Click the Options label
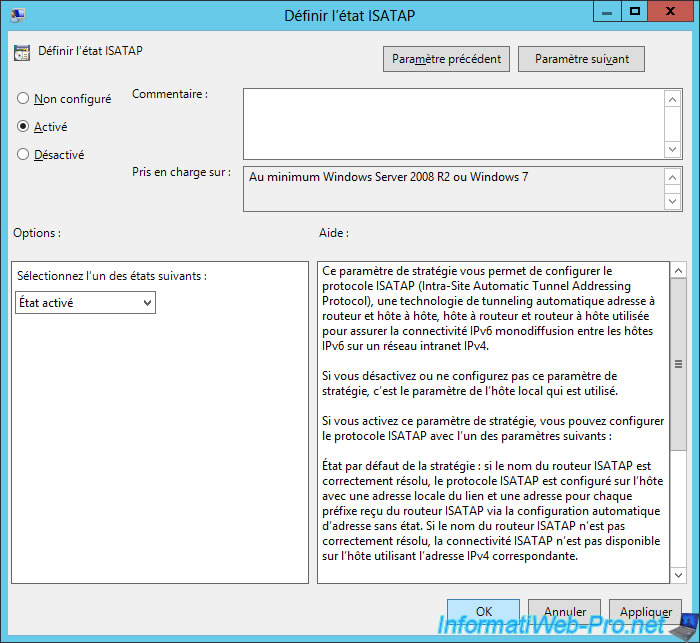 tap(37, 233)
